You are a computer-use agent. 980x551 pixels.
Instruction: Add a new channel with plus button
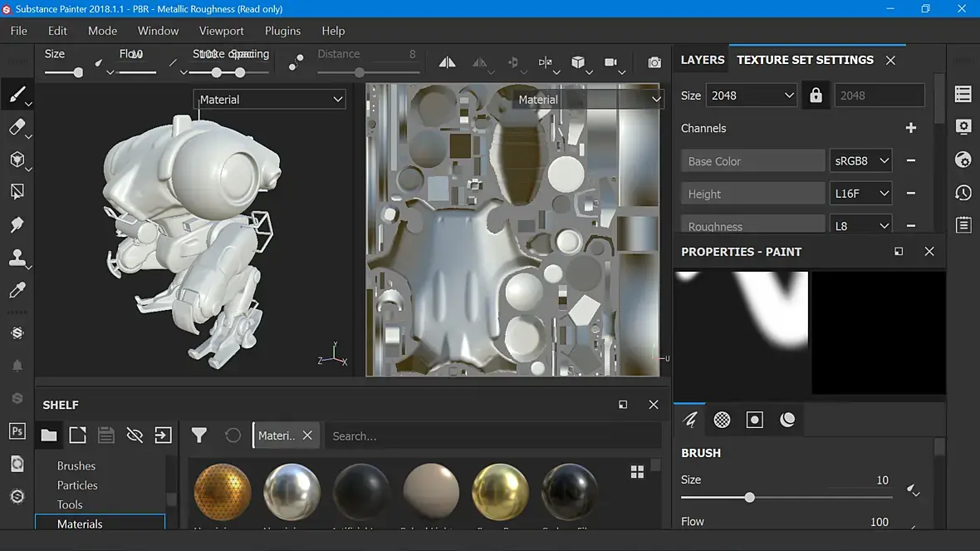910,128
